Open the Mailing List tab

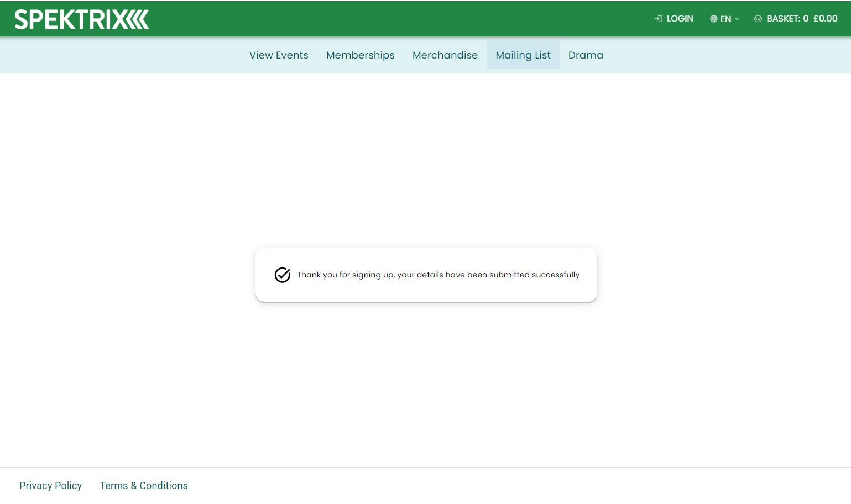tap(523, 55)
